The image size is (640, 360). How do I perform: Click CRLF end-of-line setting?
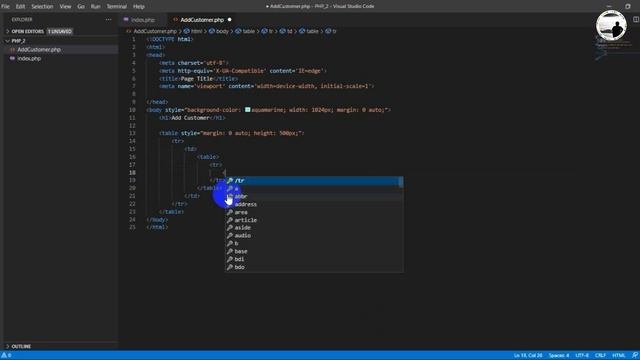pyautogui.click(x=600, y=356)
